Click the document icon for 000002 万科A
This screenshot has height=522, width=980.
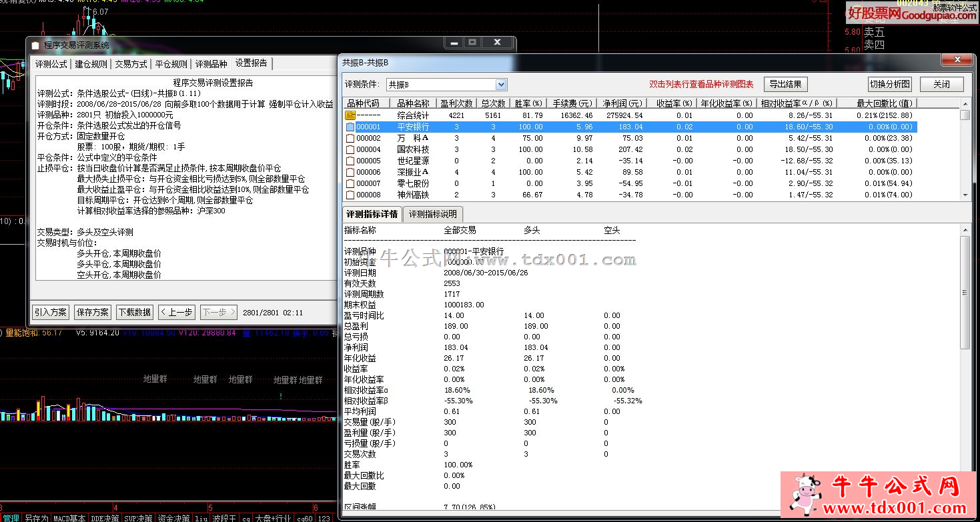coord(350,138)
